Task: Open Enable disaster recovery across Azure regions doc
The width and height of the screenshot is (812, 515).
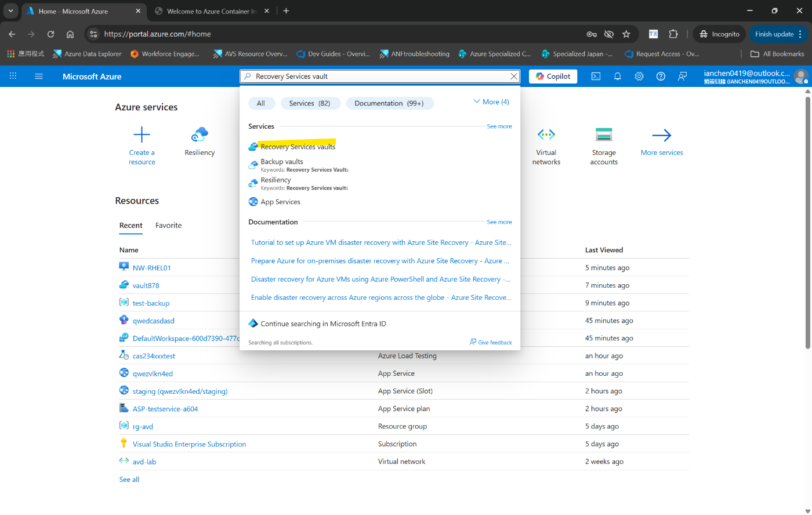Action: click(381, 298)
